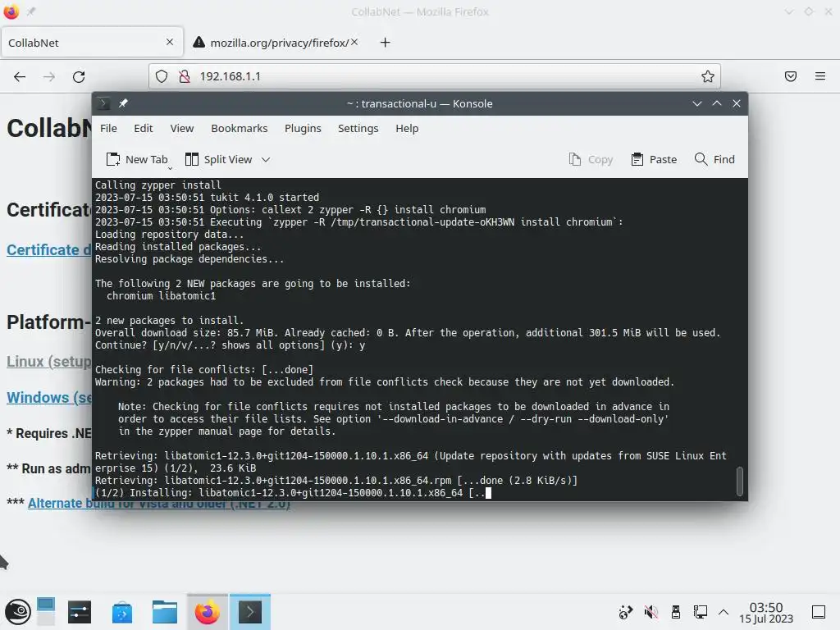Screen dimensions: 840x630
Task: Open the clock showing 03:50
Action: click(x=766, y=612)
